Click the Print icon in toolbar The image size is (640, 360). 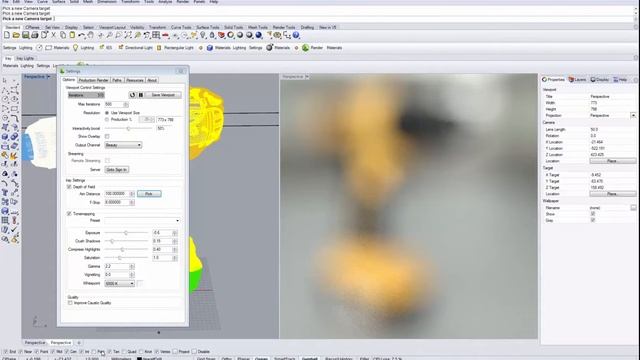(x=35, y=36)
